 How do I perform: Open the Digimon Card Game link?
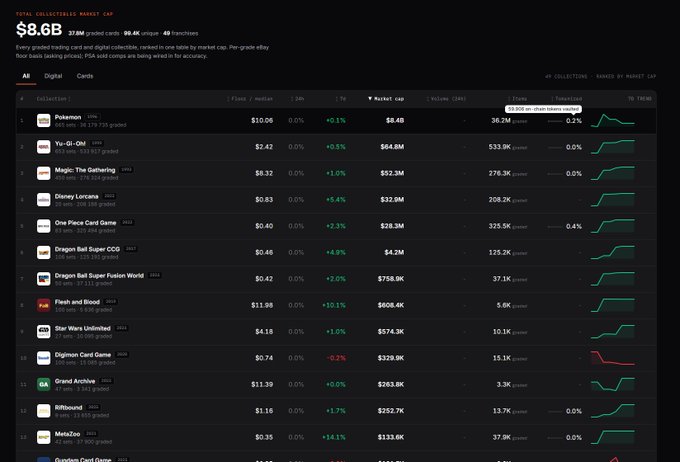83,355
